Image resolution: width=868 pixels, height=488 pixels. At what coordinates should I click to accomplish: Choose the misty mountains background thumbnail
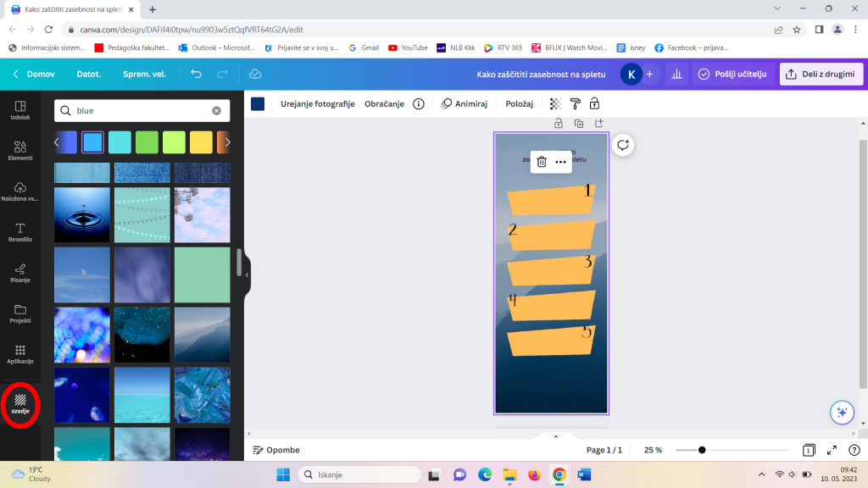point(202,335)
